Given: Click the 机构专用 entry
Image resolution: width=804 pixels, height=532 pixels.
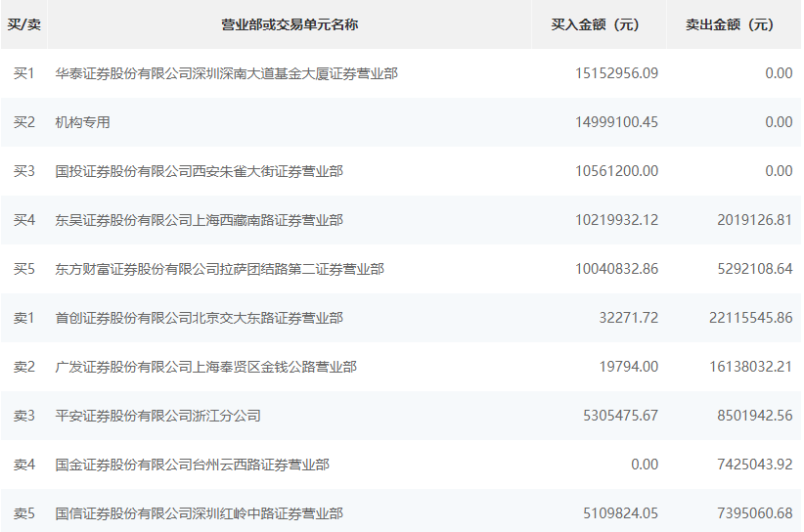Looking at the screenshot, I should point(82,122).
